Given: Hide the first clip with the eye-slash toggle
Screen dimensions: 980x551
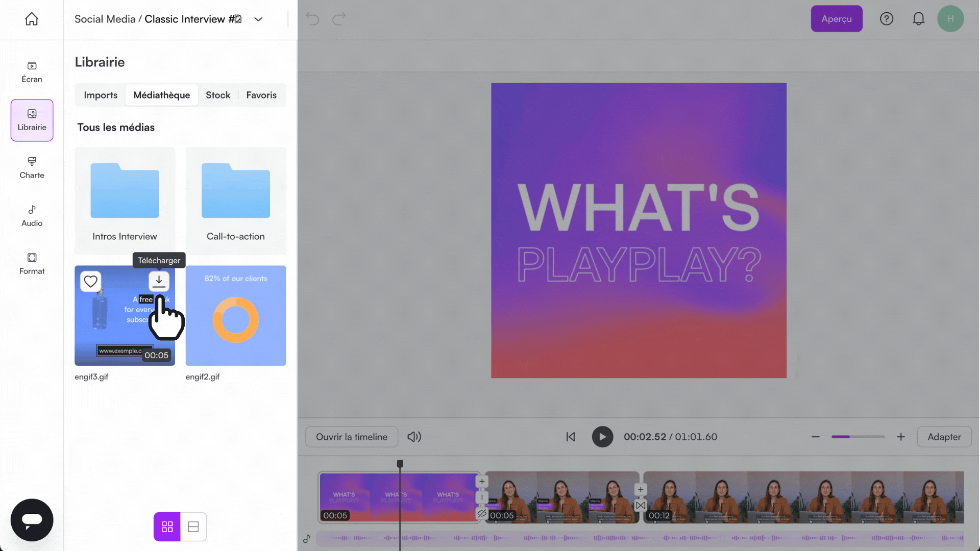Looking at the screenshot, I should (482, 514).
